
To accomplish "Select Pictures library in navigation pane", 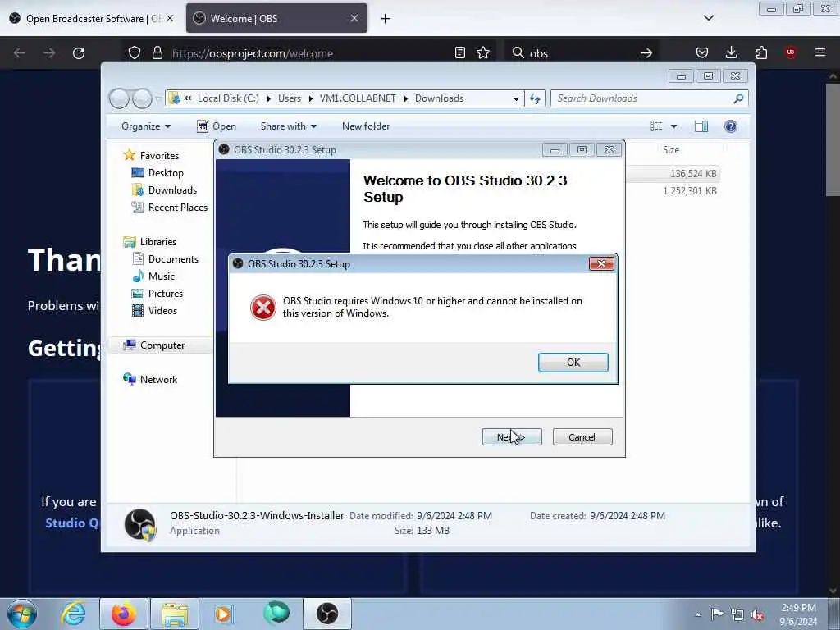I will point(165,294).
